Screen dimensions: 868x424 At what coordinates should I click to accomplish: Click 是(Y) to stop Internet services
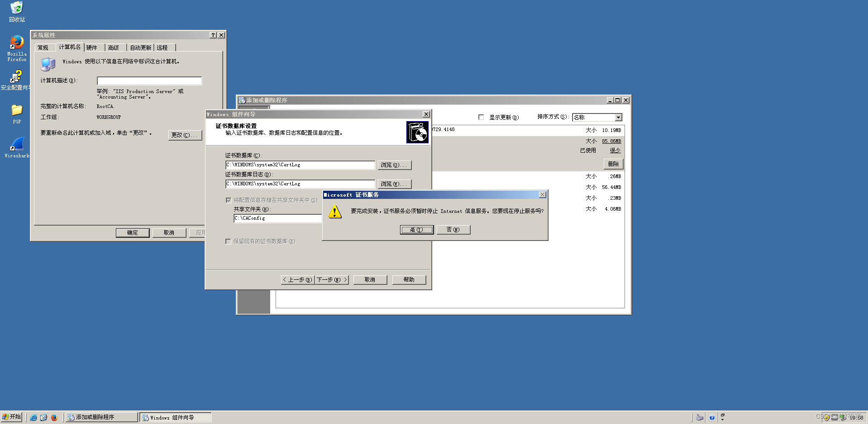pyautogui.click(x=416, y=230)
